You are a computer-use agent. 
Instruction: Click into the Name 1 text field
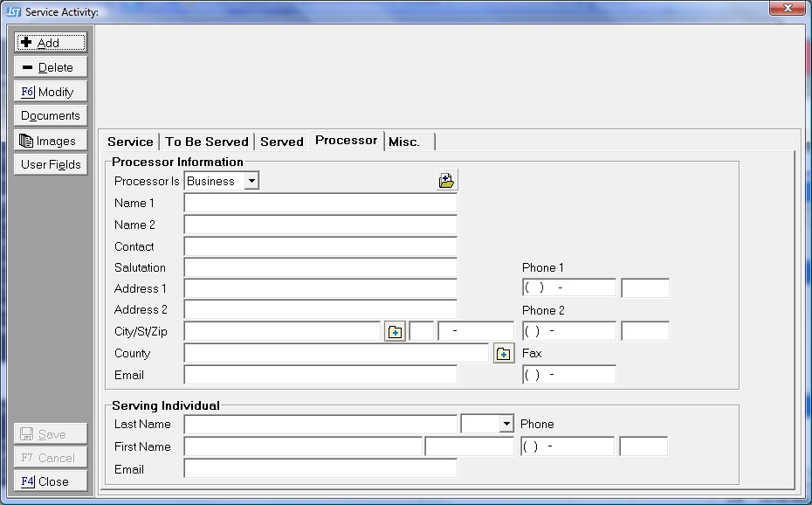click(320, 204)
